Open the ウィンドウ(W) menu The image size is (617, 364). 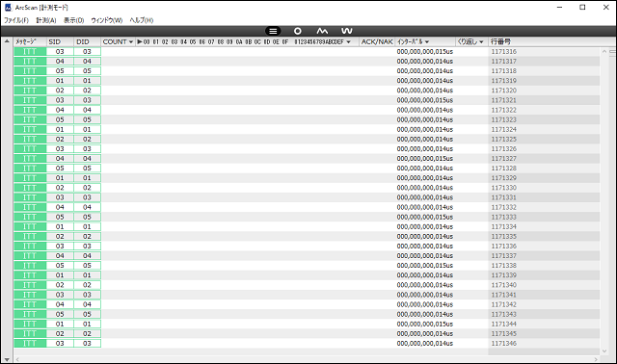[x=107, y=20]
